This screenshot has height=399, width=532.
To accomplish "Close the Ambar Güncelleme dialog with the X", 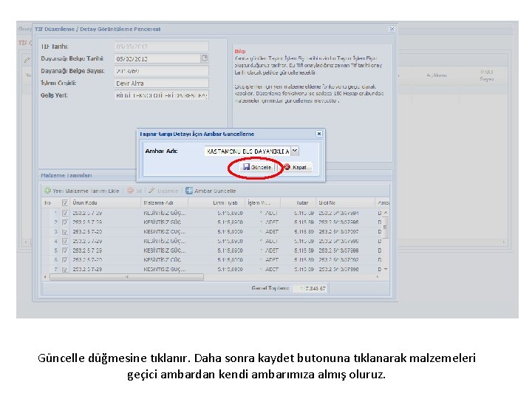I will [319, 134].
